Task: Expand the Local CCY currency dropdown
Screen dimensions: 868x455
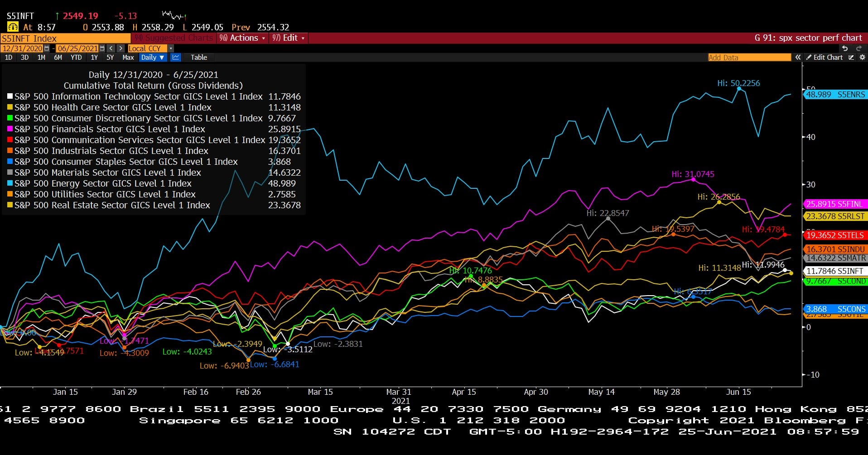Action: click(170, 48)
